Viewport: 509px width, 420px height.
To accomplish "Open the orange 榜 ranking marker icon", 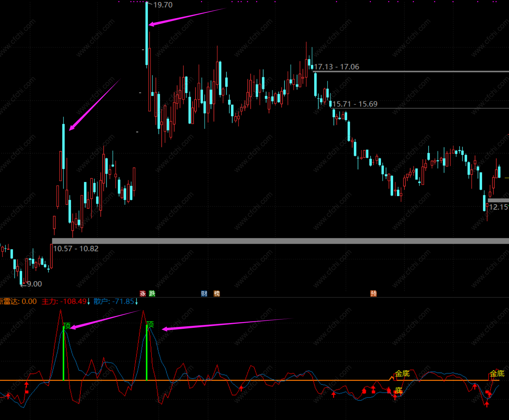I will click(x=217, y=293).
